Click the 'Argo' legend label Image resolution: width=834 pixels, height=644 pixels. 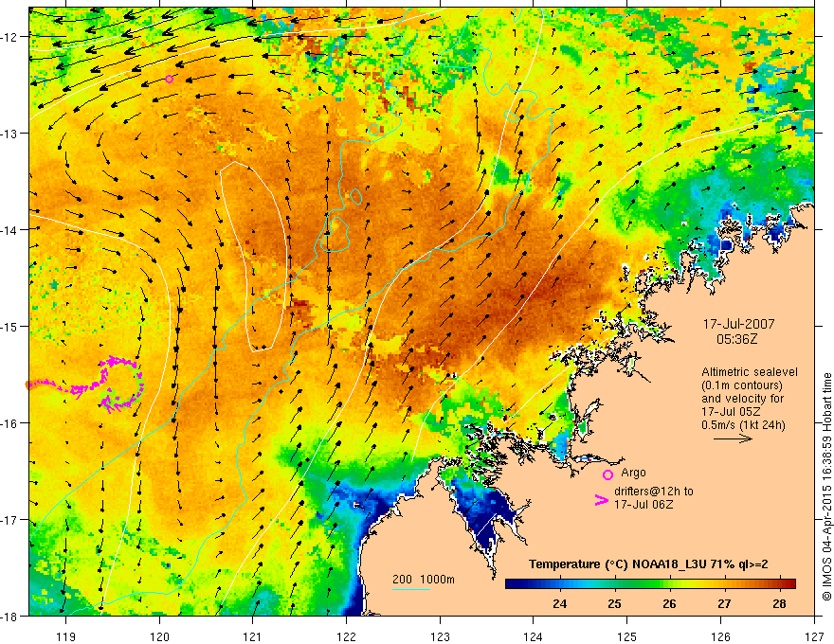633,473
